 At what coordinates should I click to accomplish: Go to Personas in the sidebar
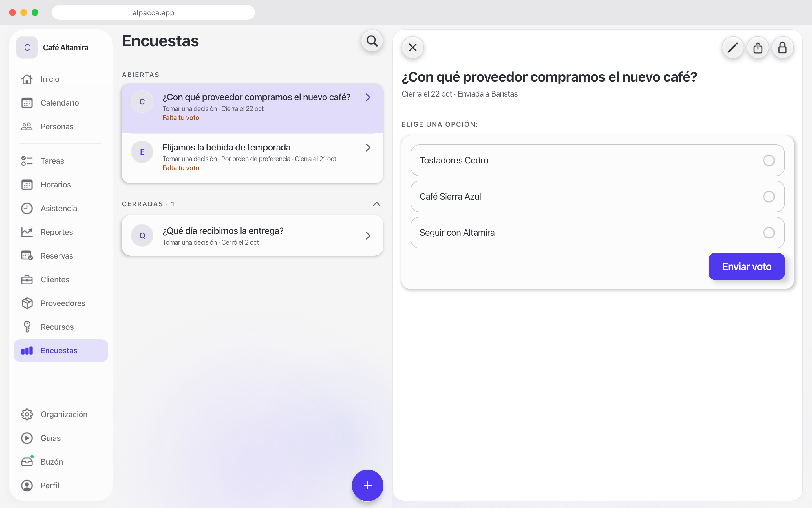click(x=61, y=126)
